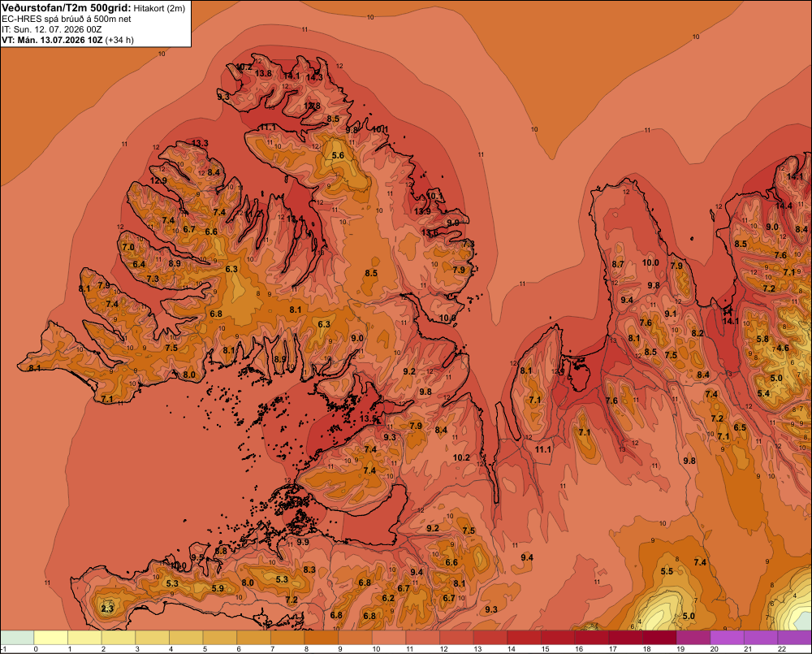Click the "8.3" temperature value
The height and width of the screenshot is (654, 812).
pos(309,570)
